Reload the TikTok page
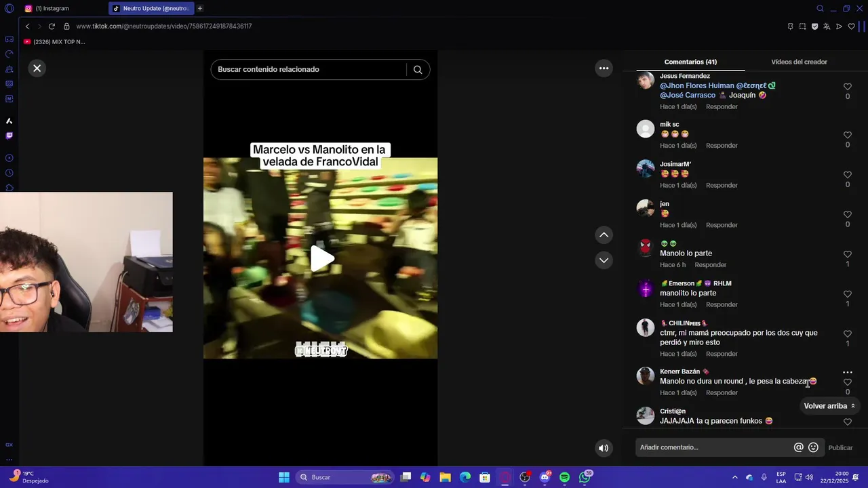 (52, 26)
